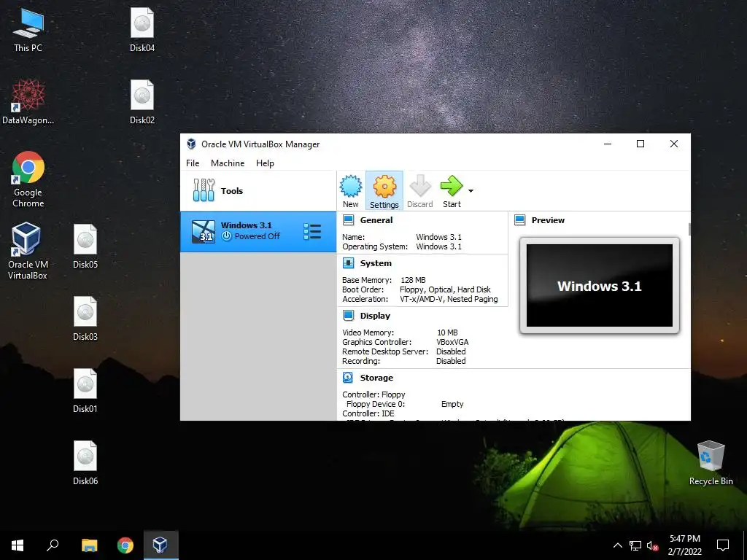Click the Storage disk icon
The height and width of the screenshot is (560, 747).
[348, 378]
